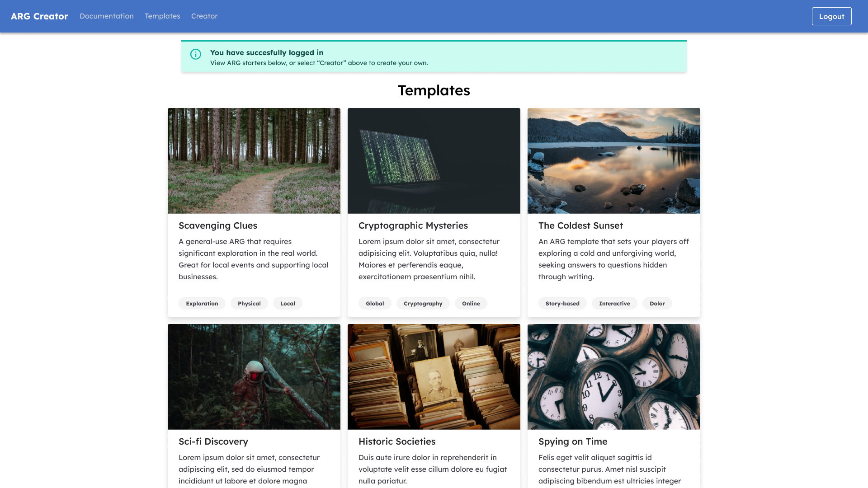Open the Documentation nav item
This screenshot has height=488, width=868.
coord(107,16)
